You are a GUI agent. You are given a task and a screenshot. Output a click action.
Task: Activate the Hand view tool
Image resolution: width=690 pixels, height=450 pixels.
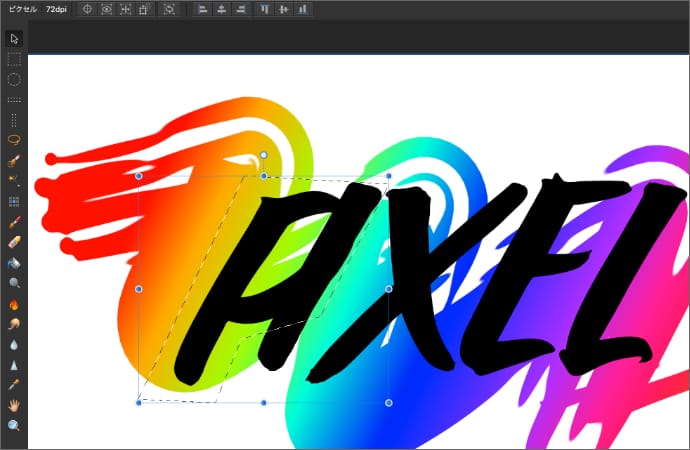click(14, 405)
